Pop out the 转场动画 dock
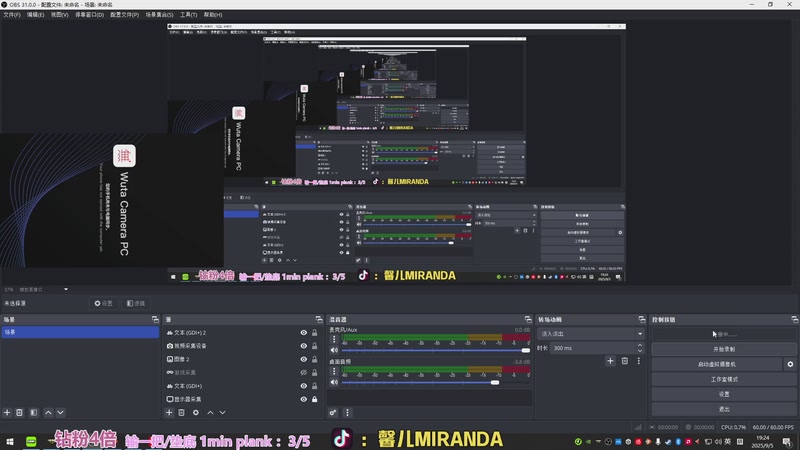 tap(642, 319)
